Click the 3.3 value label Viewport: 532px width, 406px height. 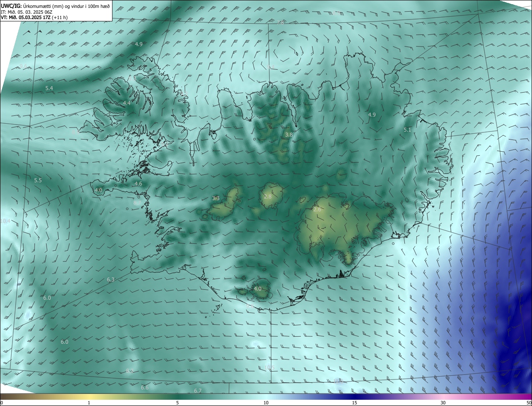[216, 198]
